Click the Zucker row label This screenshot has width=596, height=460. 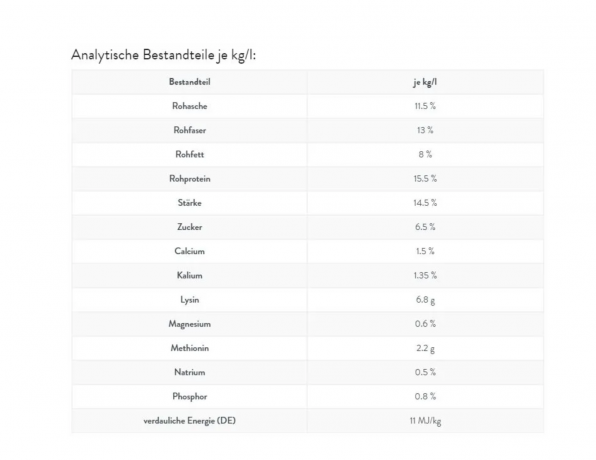[x=190, y=227]
